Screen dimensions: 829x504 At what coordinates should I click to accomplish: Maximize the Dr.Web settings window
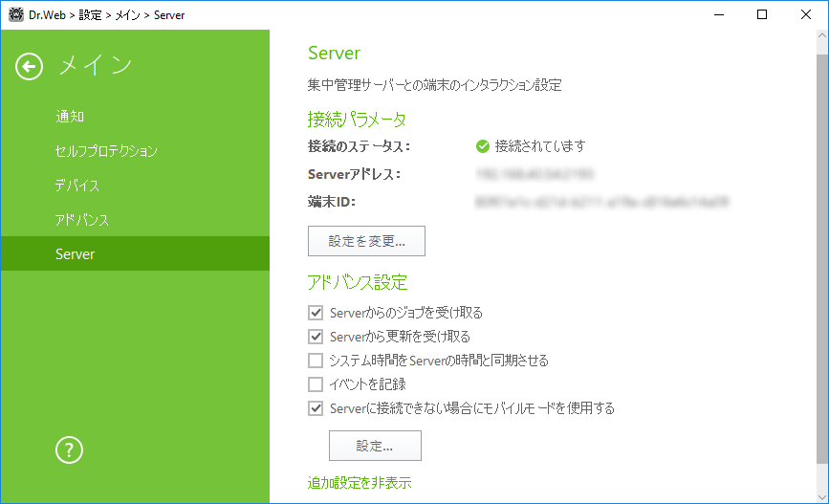click(762, 14)
